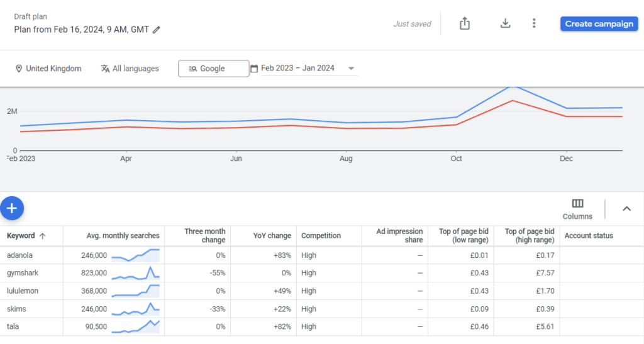The height and width of the screenshot is (344, 644).
Task: Click the share plan icon
Action: click(465, 24)
